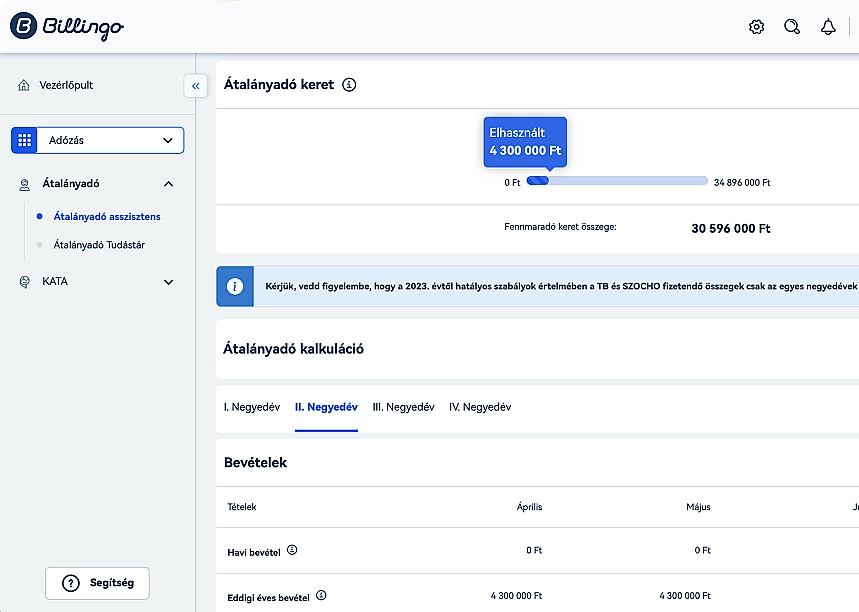
Task: Click the search icon in header
Action: click(792, 27)
